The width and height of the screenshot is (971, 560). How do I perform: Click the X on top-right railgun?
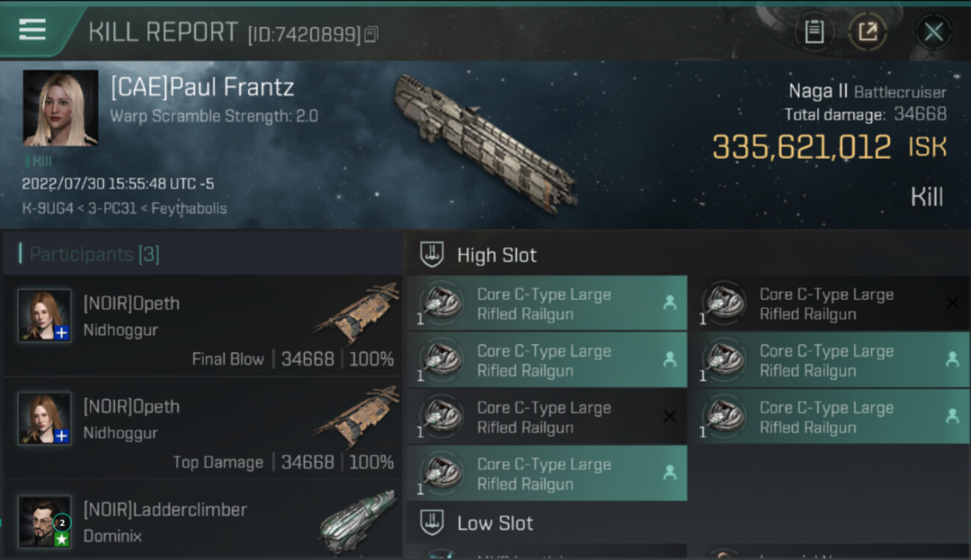pos(952,302)
